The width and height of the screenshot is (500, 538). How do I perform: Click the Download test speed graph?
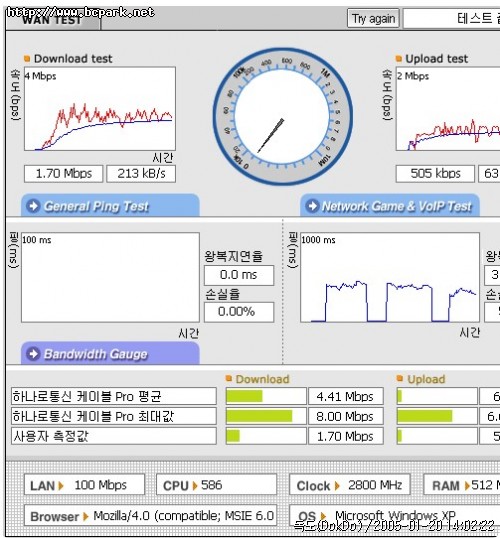(x=100, y=109)
